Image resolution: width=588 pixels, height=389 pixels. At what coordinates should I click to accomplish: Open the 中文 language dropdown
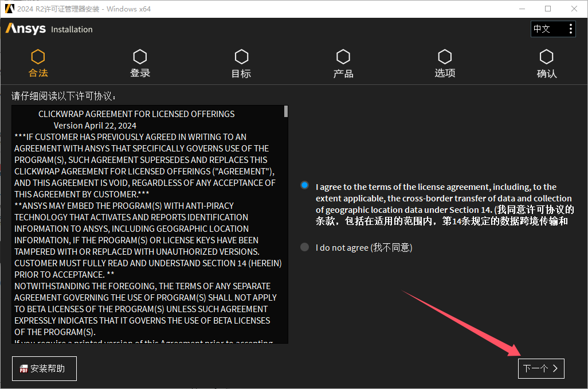coord(547,29)
